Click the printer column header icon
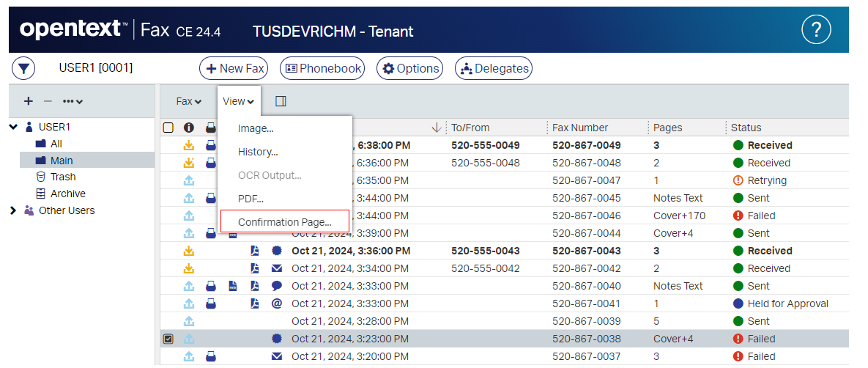Image resolution: width=868 pixels, height=368 pixels. 211,128
